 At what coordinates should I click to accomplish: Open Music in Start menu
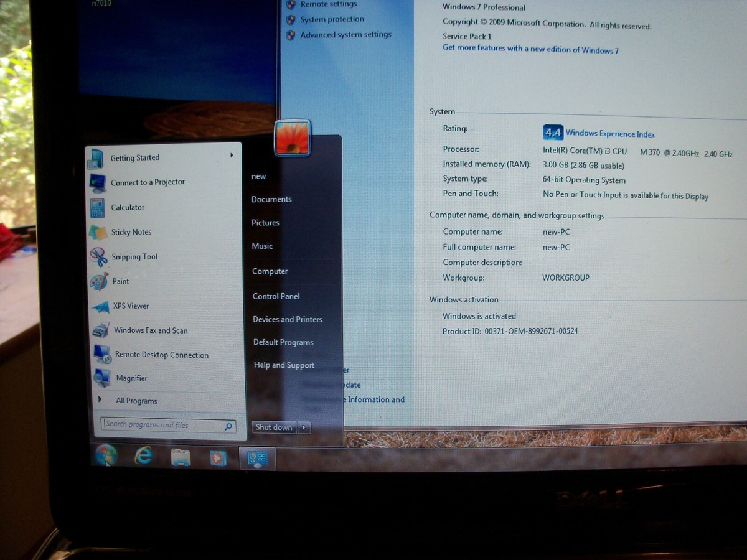[x=262, y=246]
